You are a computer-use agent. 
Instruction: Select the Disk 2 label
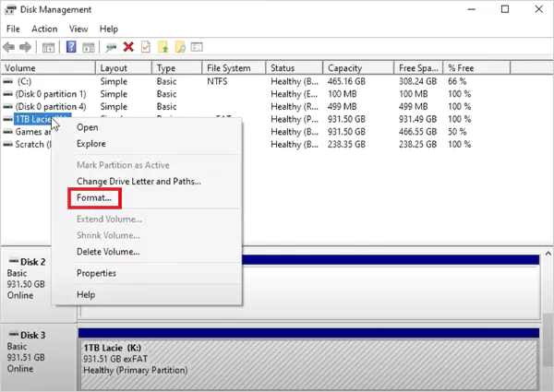point(32,262)
